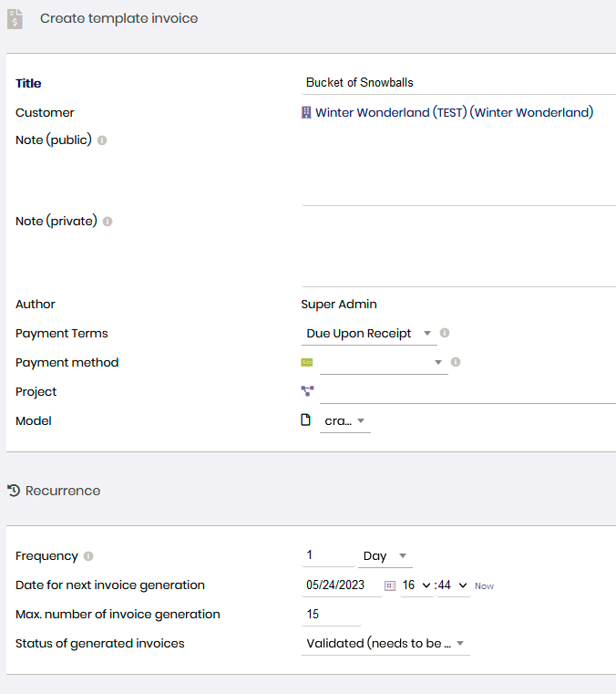
Task: Click the info icon next to Payment method
Action: coord(456,362)
